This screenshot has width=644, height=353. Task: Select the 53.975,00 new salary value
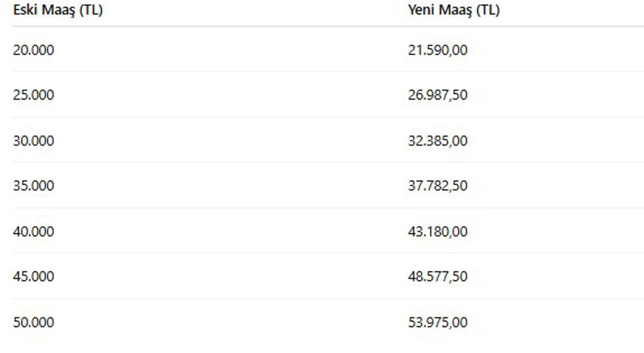[437, 322]
